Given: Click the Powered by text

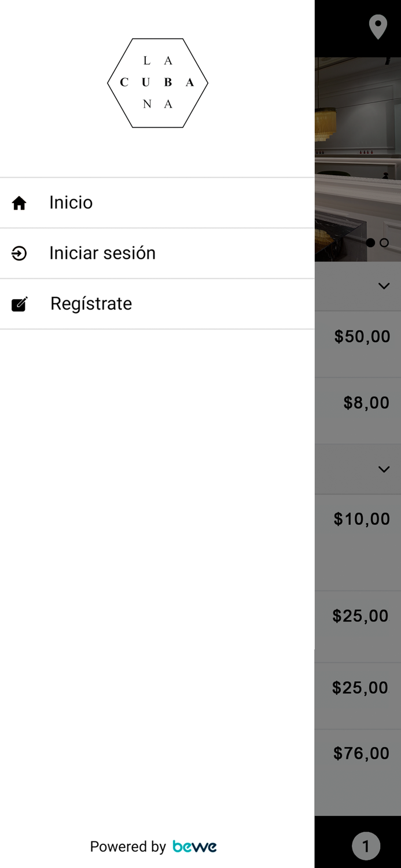Looking at the screenshot, I should pyautogui.click(x=128, y=847).
